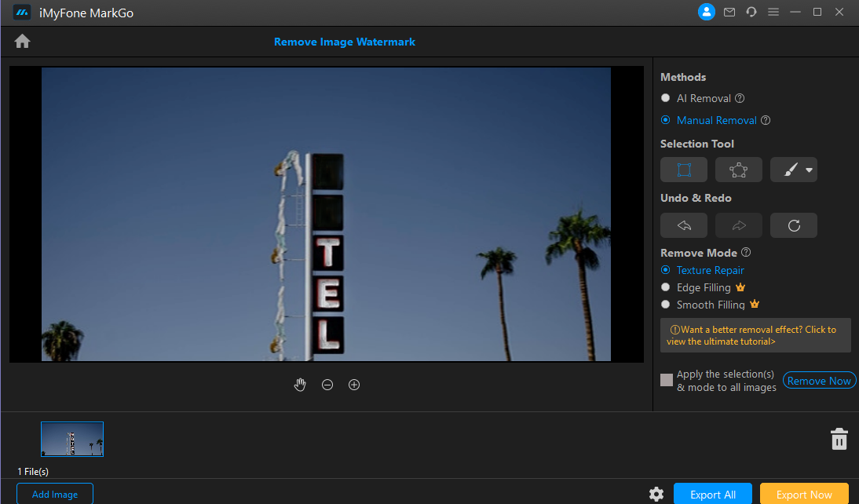Zoom out of the image preview
859x504 pixels.
pos(327,385)
